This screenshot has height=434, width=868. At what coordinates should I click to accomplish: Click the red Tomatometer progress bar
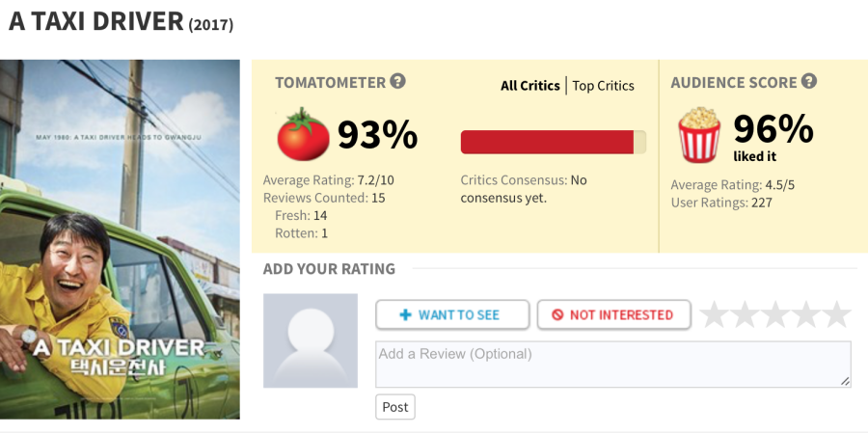tap(553, 142)
